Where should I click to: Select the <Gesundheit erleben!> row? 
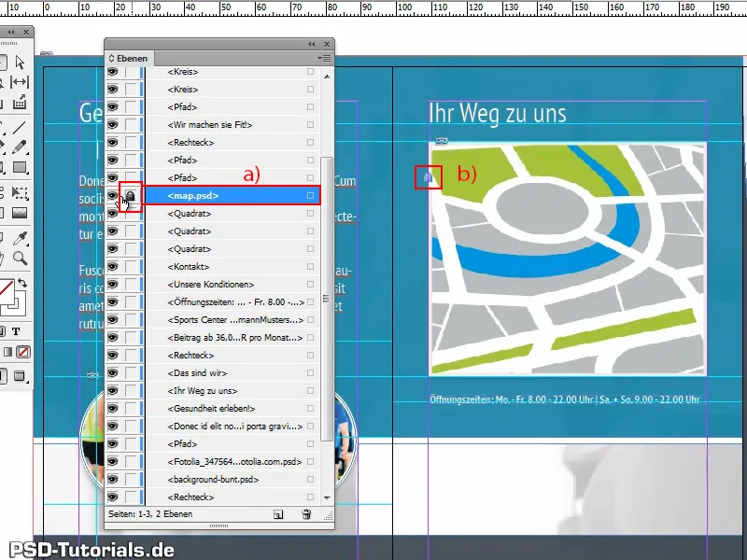coord(232,408)
